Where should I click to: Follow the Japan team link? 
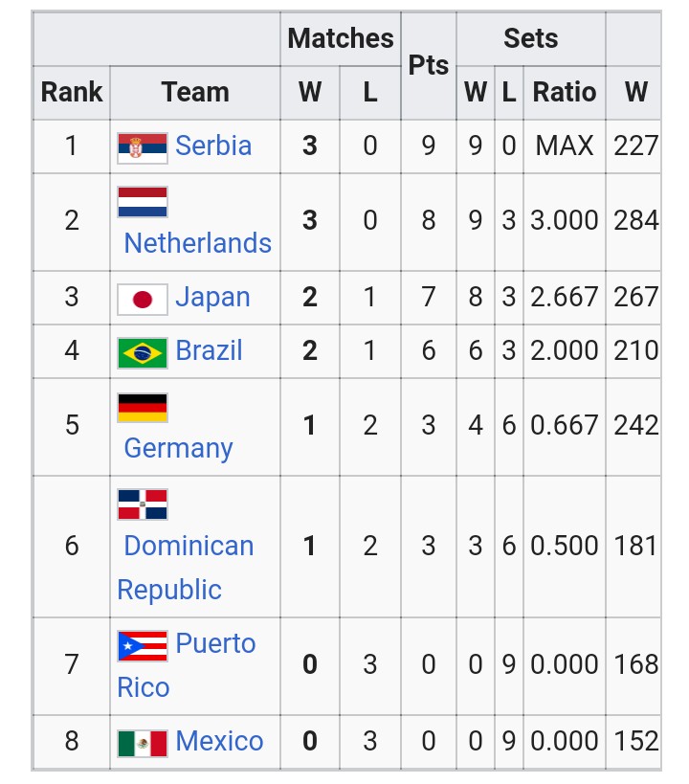tap(212, 298)
